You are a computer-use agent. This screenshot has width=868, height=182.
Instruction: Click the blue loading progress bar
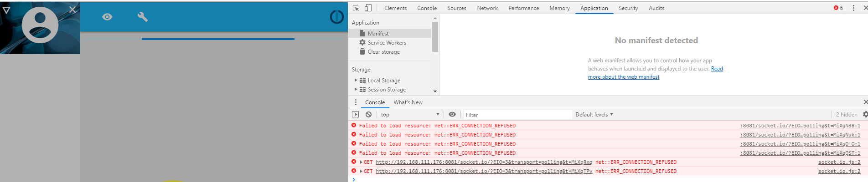pyautogui.click(x=218, y=39)
